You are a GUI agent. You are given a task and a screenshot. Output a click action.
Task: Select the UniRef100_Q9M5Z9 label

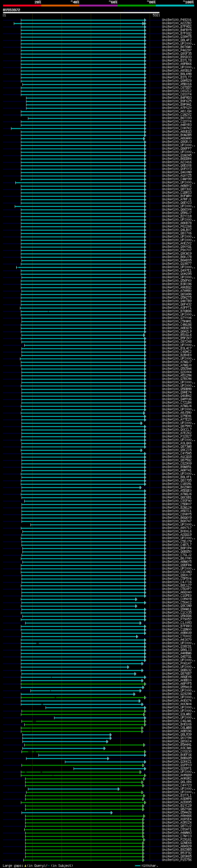[x=177, y=81]
